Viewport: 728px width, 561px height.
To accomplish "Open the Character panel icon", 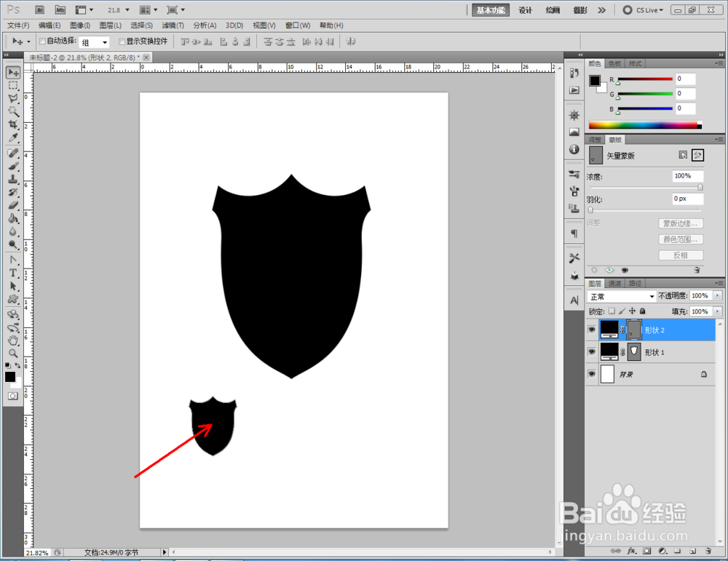I will click(574, 301).
